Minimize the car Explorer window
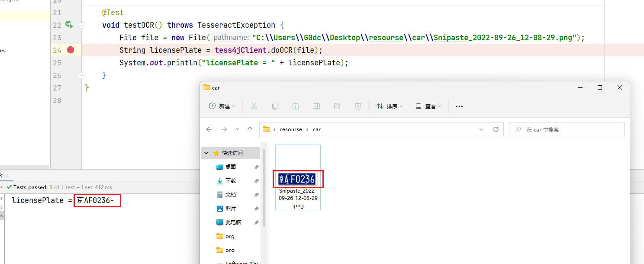This screenshot has width=644, height=264. coord(580,87)
